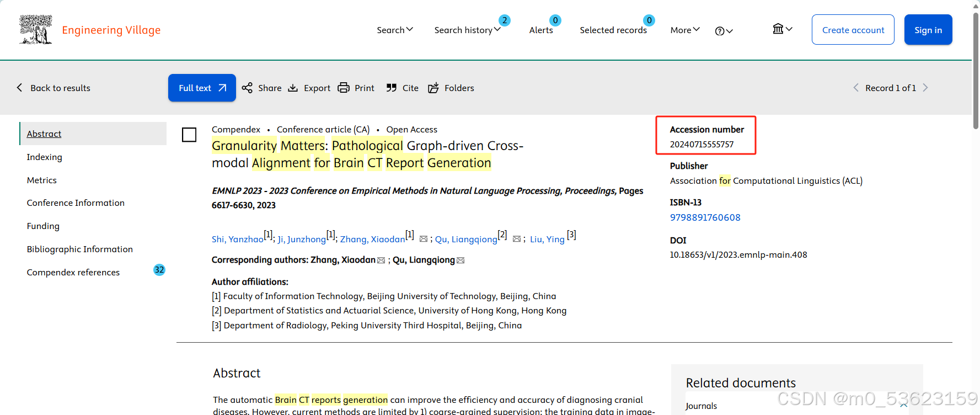Open author Ji, Junzhong link
Screen dimensions: 980x415
click(302, 239)
